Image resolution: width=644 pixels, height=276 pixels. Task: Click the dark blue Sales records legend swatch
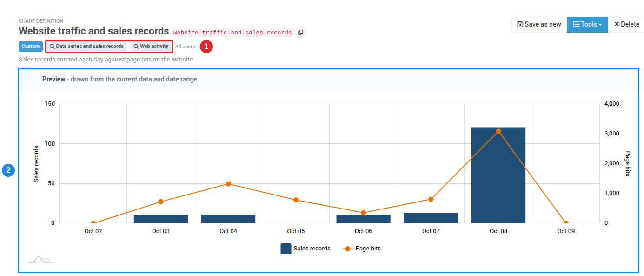(x=286, y=249)
